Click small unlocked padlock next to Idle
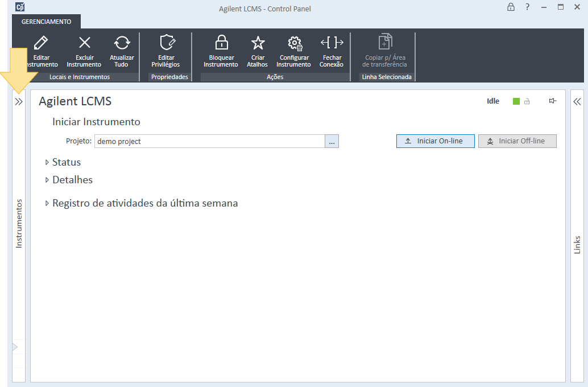The width and height of the screenshot is (588, 387). [x=527, y=101]
